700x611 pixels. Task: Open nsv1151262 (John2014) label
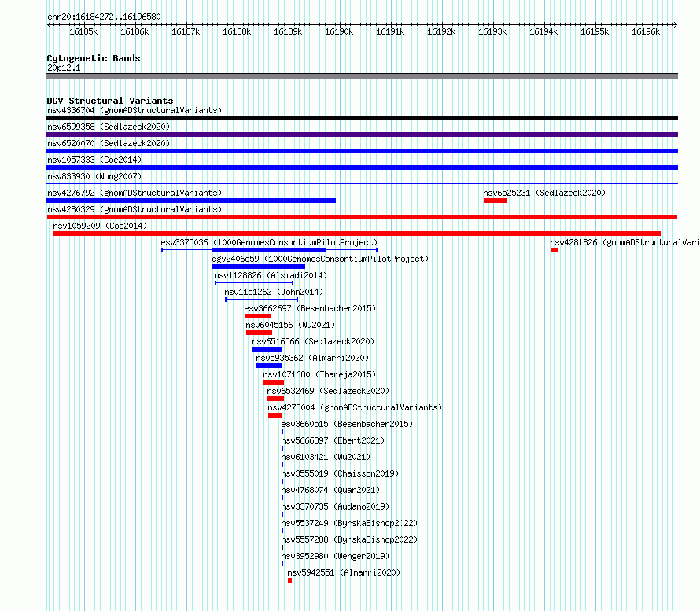point(274,292)
